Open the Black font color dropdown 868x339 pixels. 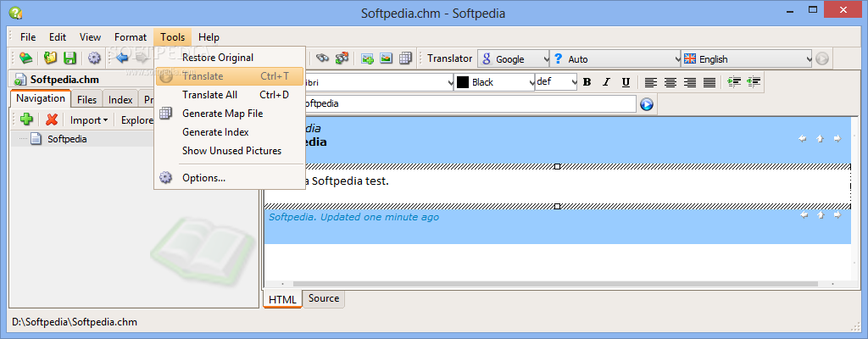[494, 82]
